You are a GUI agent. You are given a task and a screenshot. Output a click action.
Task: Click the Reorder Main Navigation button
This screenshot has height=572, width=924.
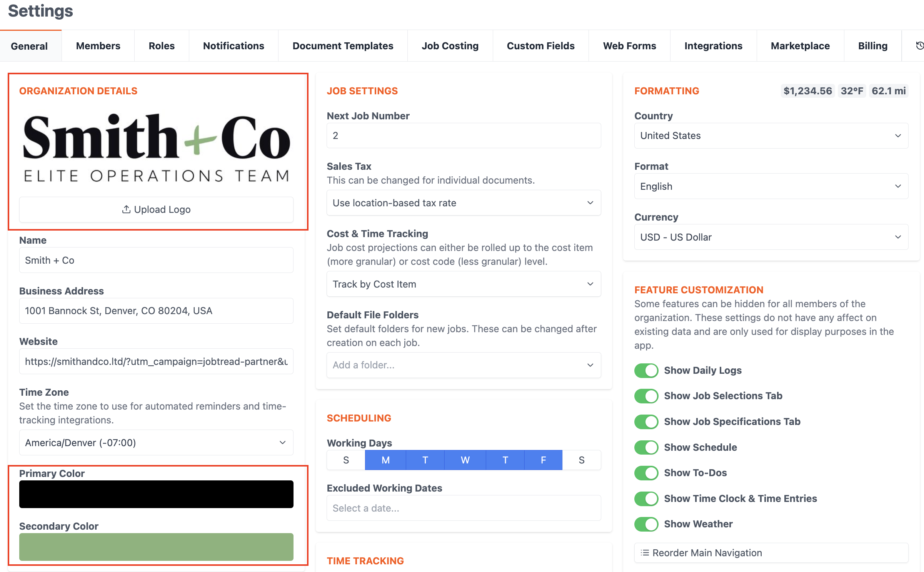[771, 553]
